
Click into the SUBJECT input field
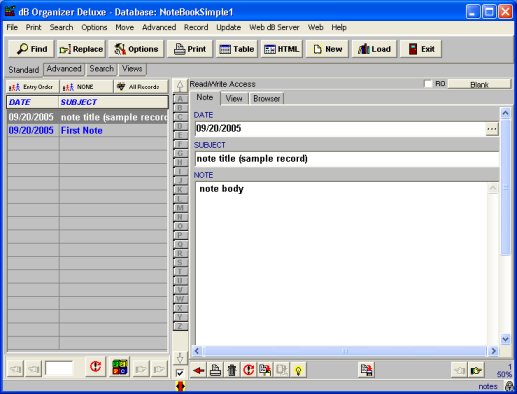(x=347, y=159)
